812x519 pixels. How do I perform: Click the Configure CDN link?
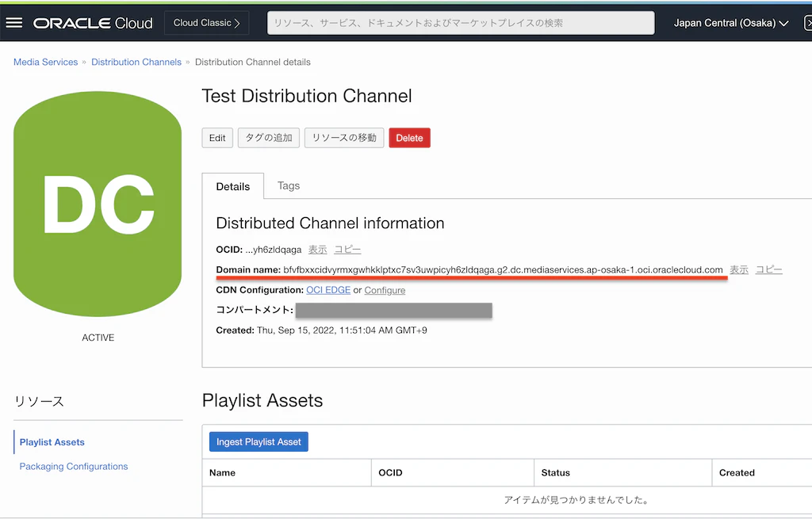(x=385, y=290)
